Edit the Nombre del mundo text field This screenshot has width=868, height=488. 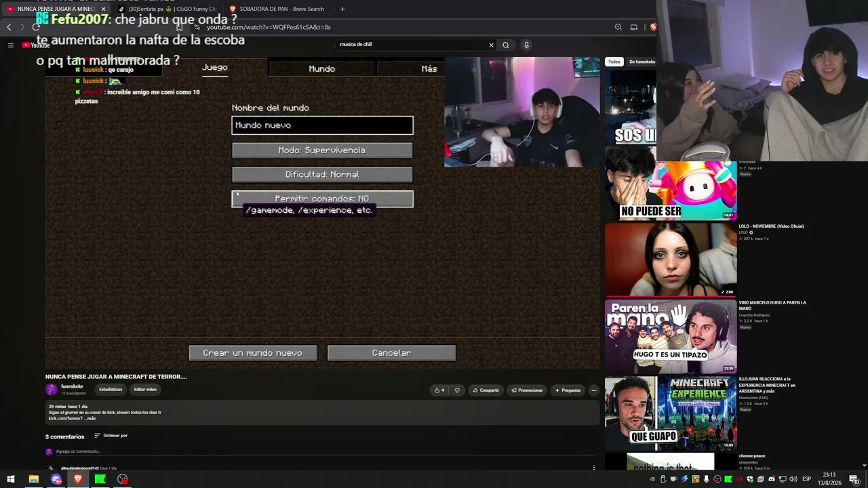[x=322, y=125]
